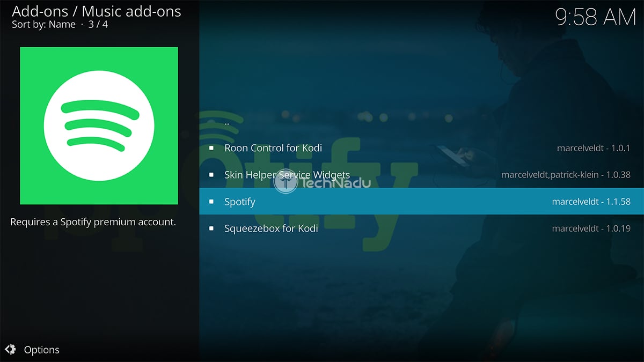Choose Skin Helper Service Widgets add-on
Image resolution: width=644 pixels, height=362 pixels.
(x=421, y=175)
